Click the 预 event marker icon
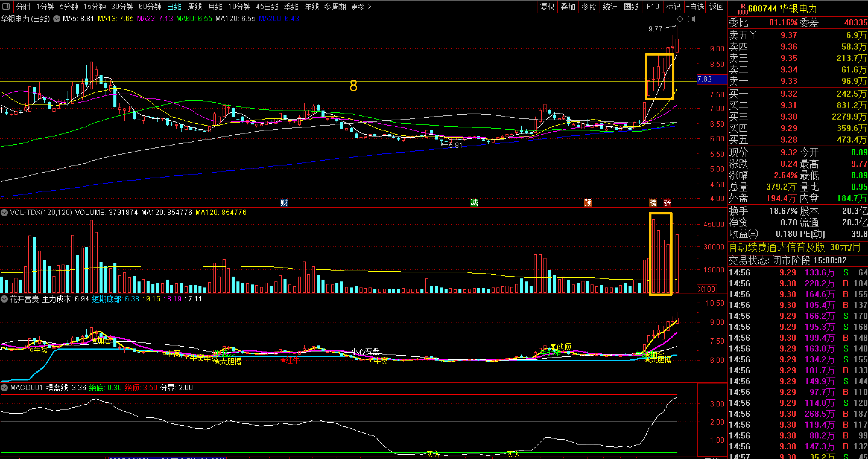Image resolution: width=868 pixels, height=459 pixels. pyautogui.click(x=588, y=202)
